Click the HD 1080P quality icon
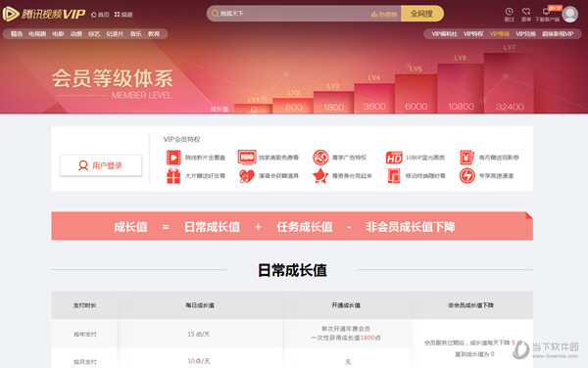588x368 pixels. [394, 158]
